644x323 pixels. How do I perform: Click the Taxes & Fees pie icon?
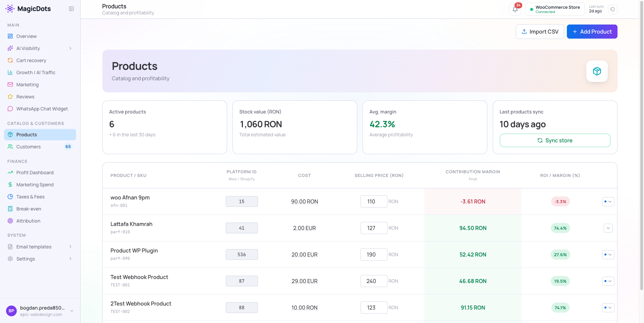pyautogui.click(x=10, y=197)
